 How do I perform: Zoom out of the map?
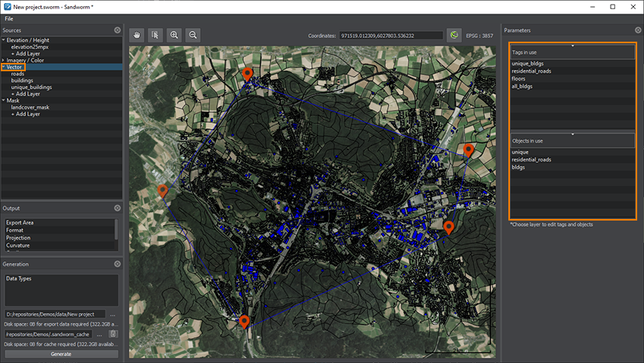tap(192, 36)
